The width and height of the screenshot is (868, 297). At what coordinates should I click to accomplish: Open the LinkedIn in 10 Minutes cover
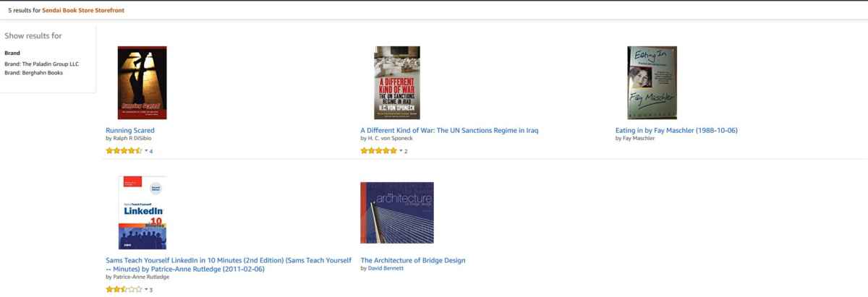tap(142, 212)
